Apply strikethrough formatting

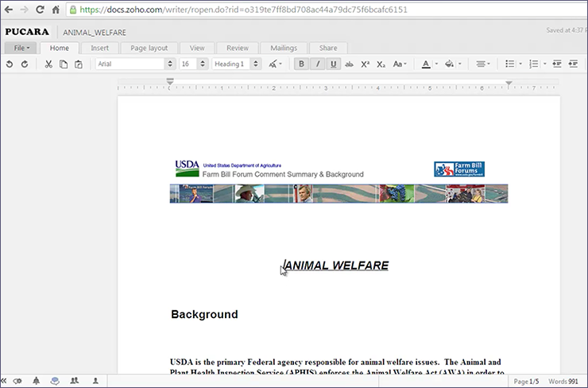tap(349, 64)
